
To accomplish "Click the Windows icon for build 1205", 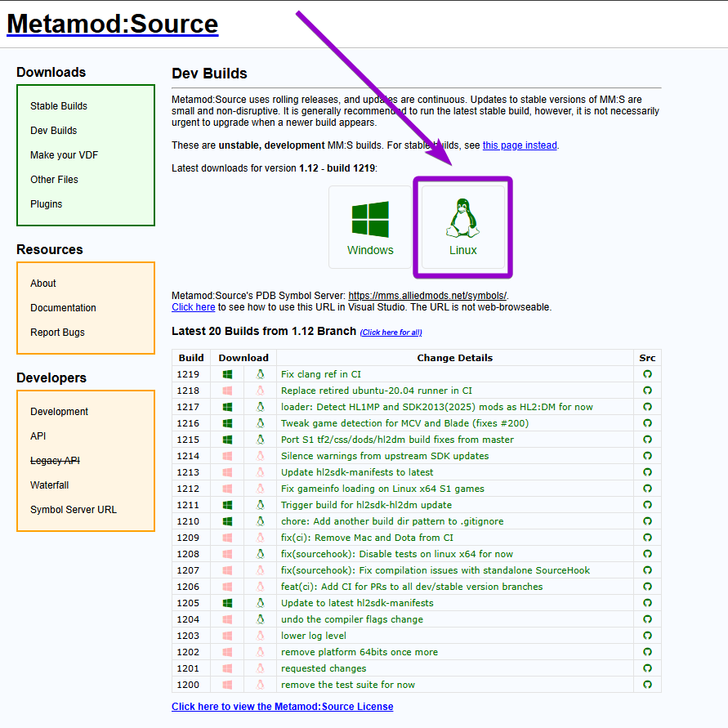I will pos(227,603).
